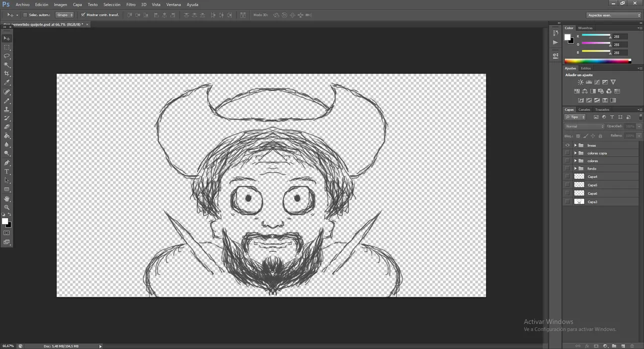Open the History panel icon
Screen dimensions: 644x349
(x=555, y=33)
